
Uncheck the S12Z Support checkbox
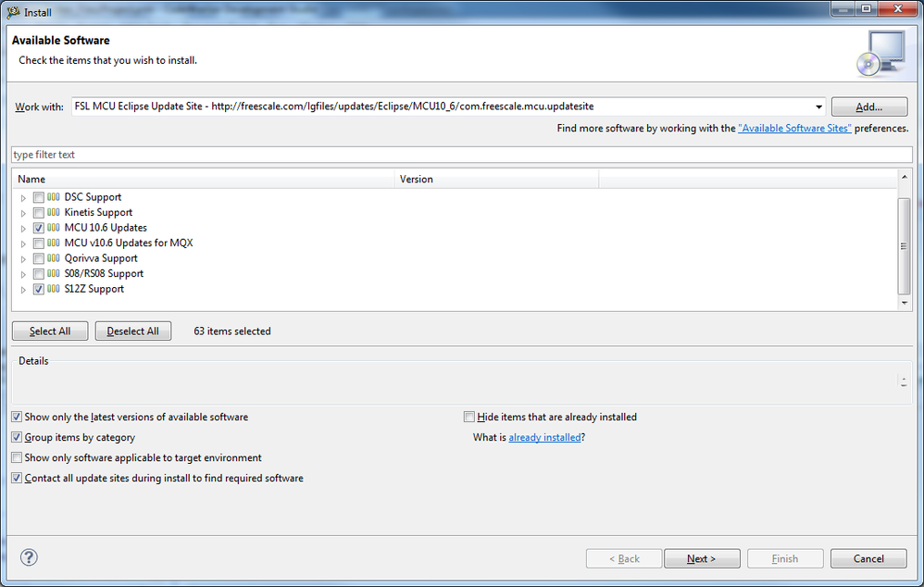point(38,290)
